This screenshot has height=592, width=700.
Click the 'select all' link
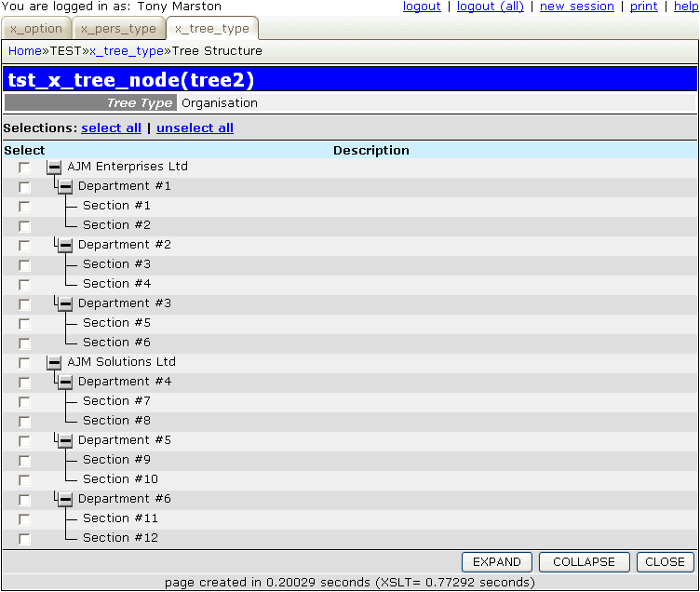click(111, 128)
